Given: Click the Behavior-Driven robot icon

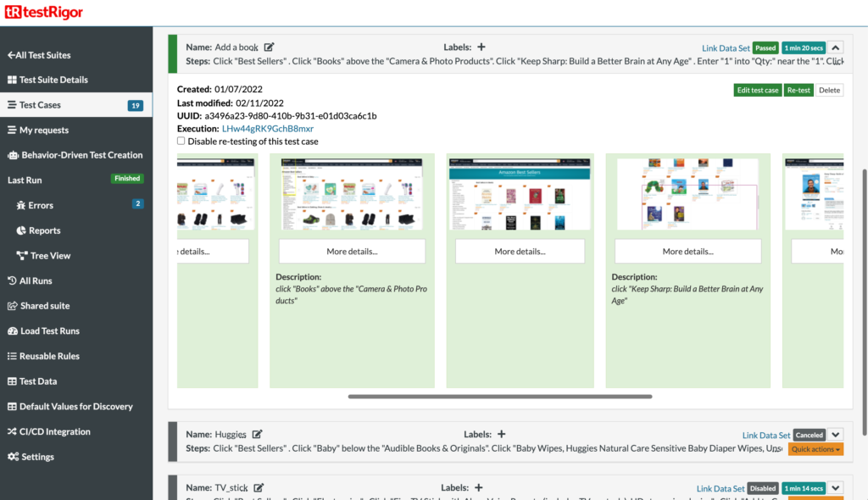Looking at the screenshot, I should [x=13, y=155].
